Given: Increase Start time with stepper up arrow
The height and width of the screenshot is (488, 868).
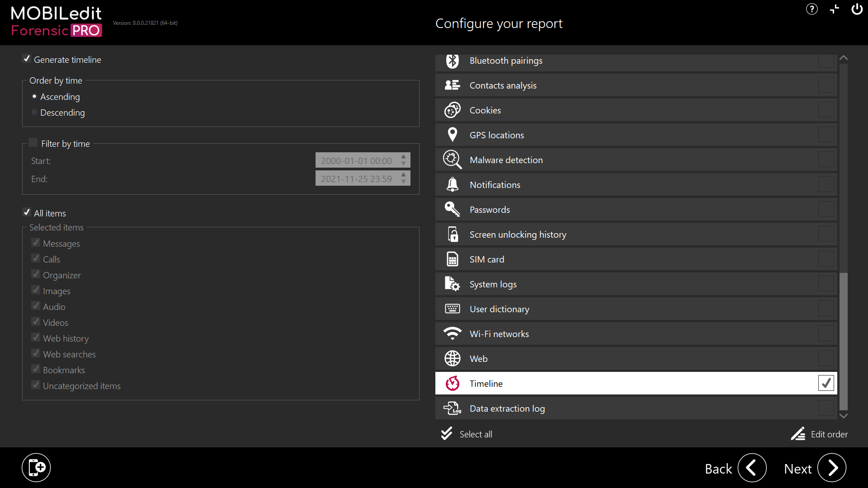Looking at the screenshot, I should (404, 157).
